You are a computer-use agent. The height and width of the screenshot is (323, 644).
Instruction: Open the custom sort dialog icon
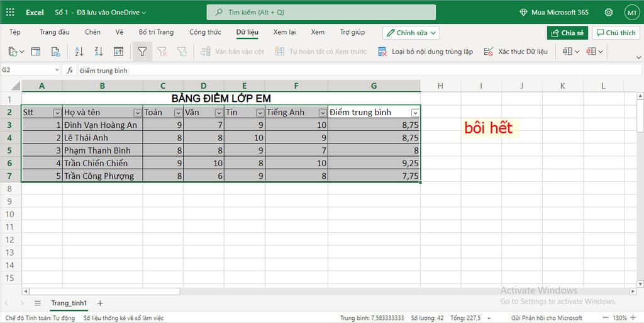(118, 52)
